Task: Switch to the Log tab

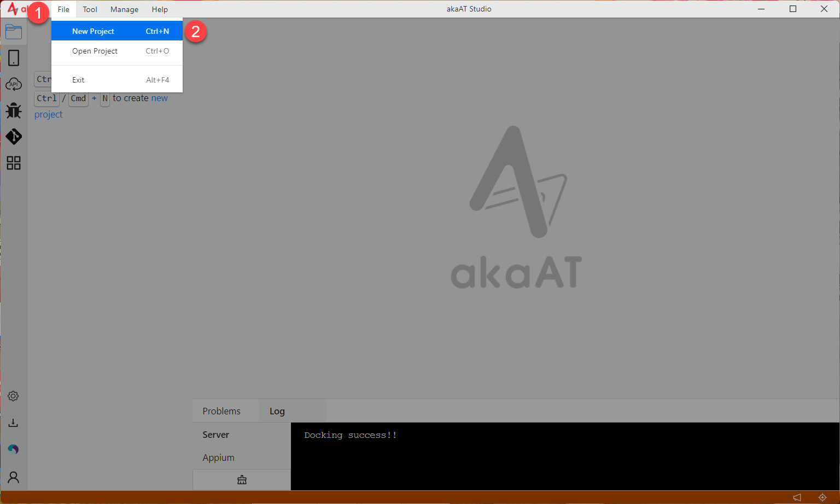Action: [277, 411]
